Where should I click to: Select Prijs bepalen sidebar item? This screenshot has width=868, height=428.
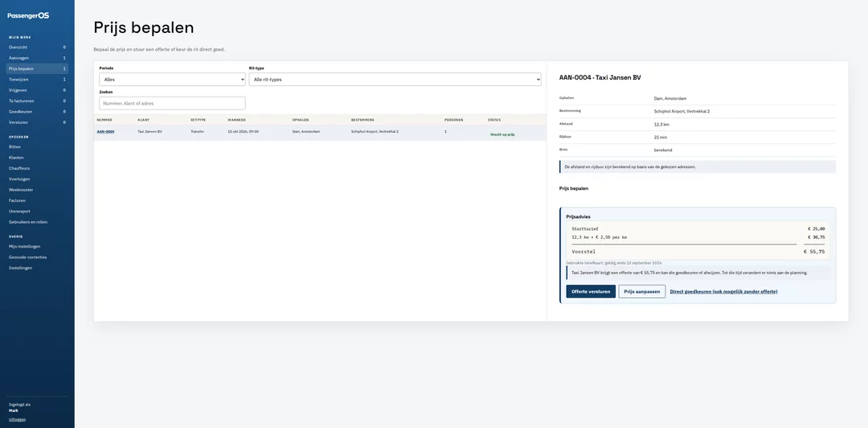click(x=37, y=68)
